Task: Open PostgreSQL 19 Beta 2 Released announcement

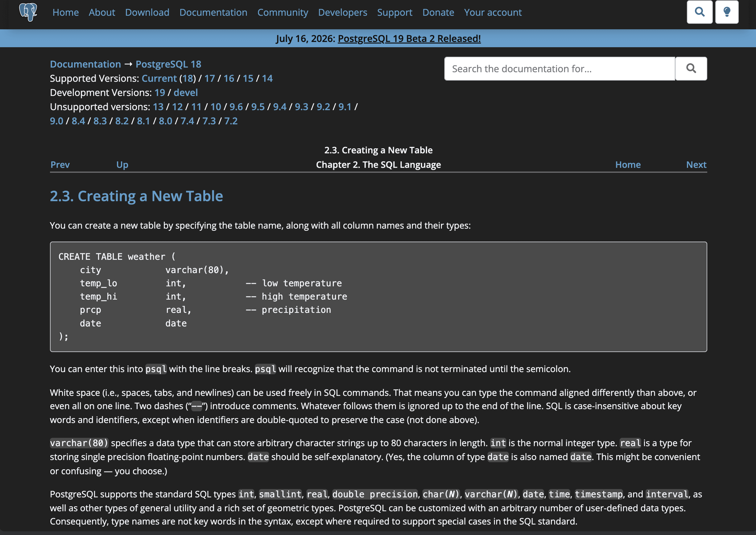Action: click(409, 39)
